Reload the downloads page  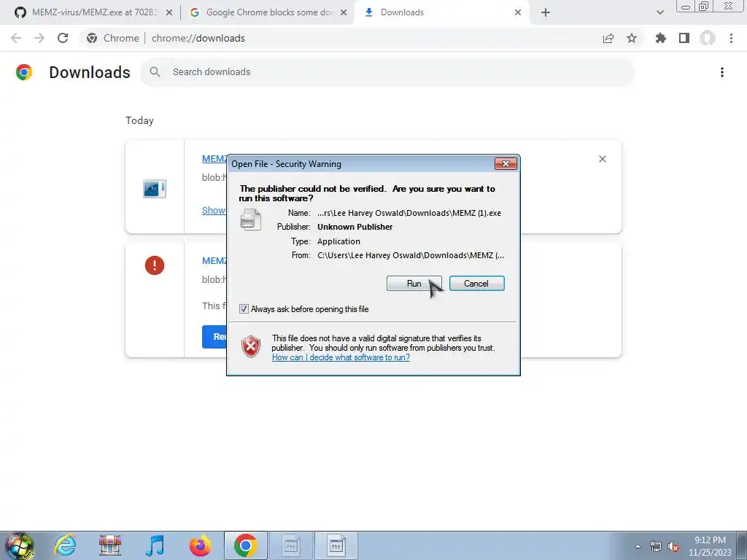[63, 38]
